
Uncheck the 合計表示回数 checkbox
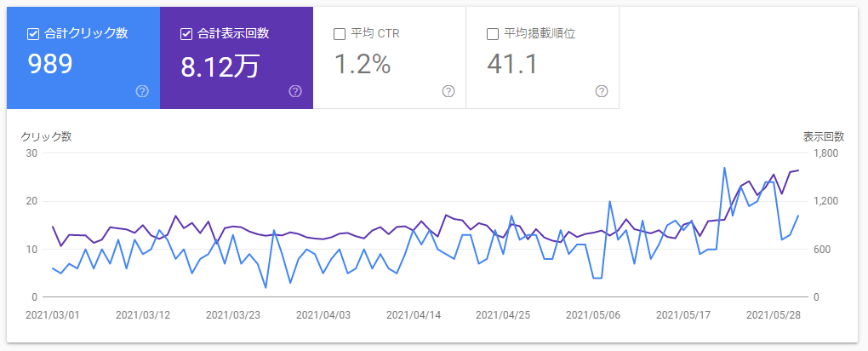point(186,34)
